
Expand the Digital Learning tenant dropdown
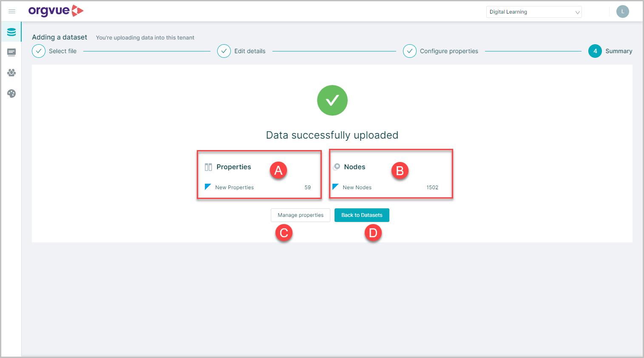[534, 12]
